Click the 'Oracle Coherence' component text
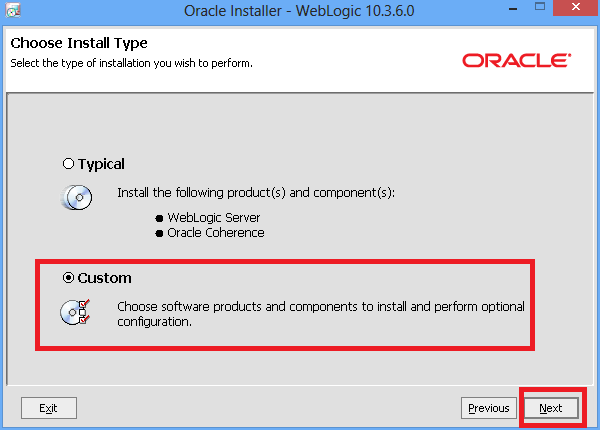Image resolution: width=600 pixels, height=430 pixels. tap(216, 233)
